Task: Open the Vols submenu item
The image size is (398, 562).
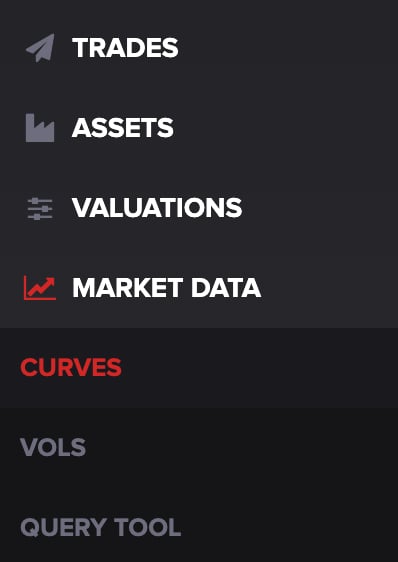Action: pos(53,447)
